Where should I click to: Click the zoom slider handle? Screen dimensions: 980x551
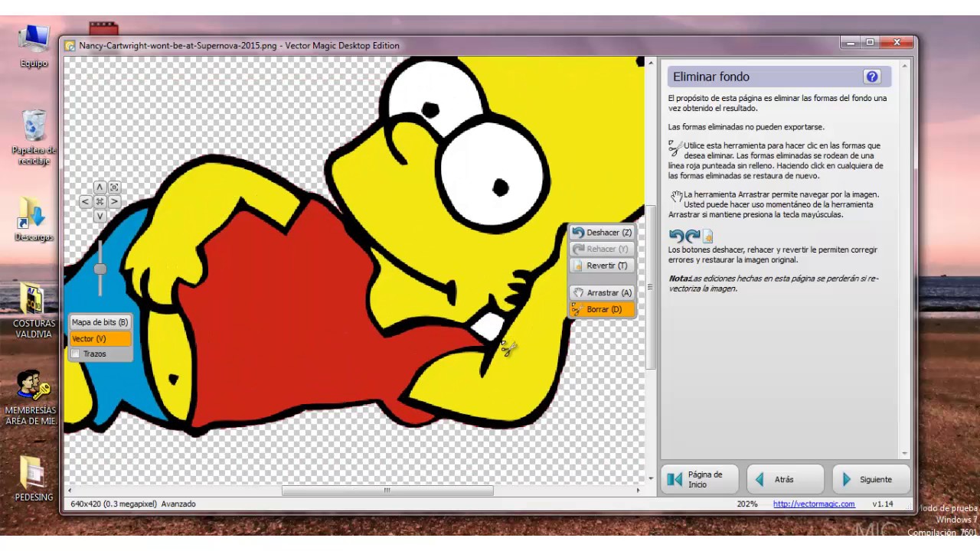[x=100, y=269]
